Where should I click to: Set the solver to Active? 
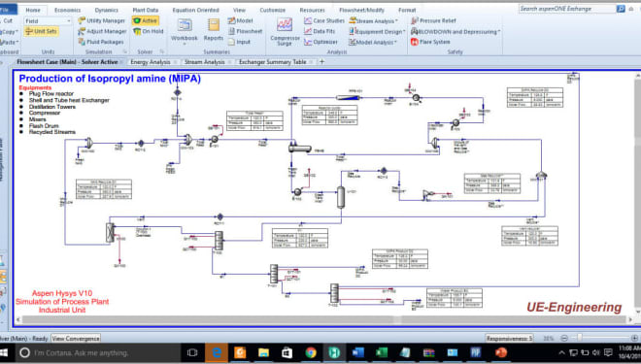click(145, 20)
